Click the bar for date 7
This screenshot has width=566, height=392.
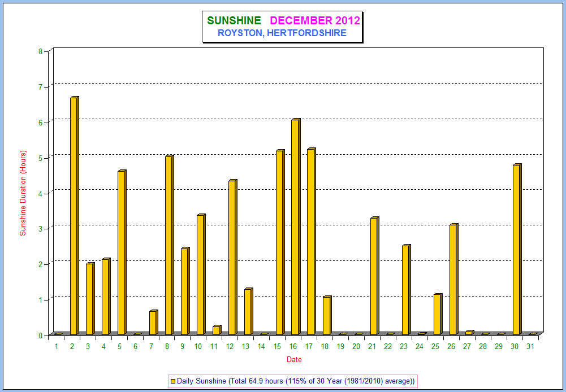click(x=153, y=323)
